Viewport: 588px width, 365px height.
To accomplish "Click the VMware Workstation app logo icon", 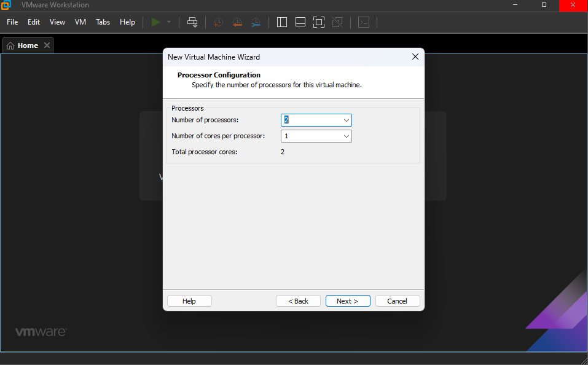I will pyautogui.click(x=6, y=5).
